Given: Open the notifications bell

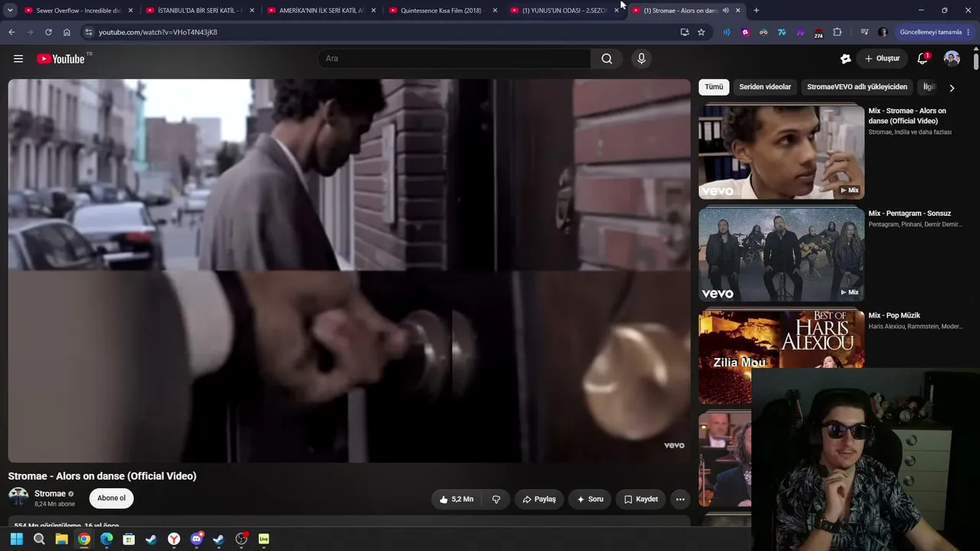Looking at the screenshot, I should pyautogui.click(x=923, y=59).
